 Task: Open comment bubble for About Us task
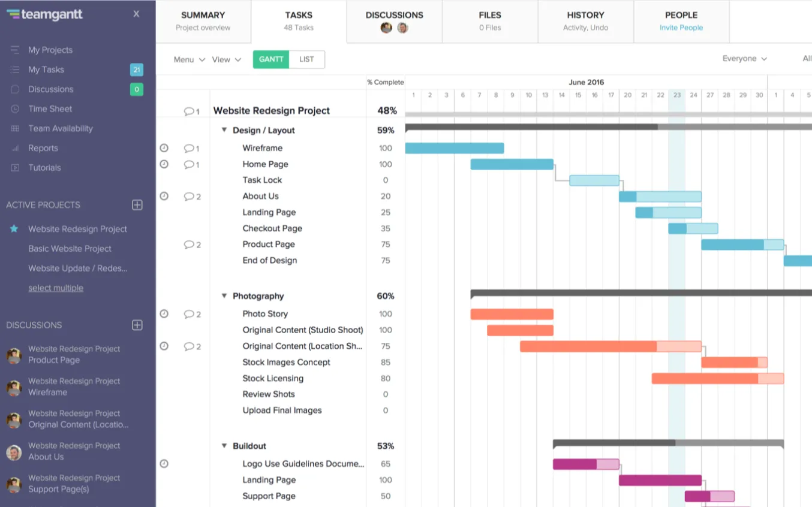tap(192, 197)
